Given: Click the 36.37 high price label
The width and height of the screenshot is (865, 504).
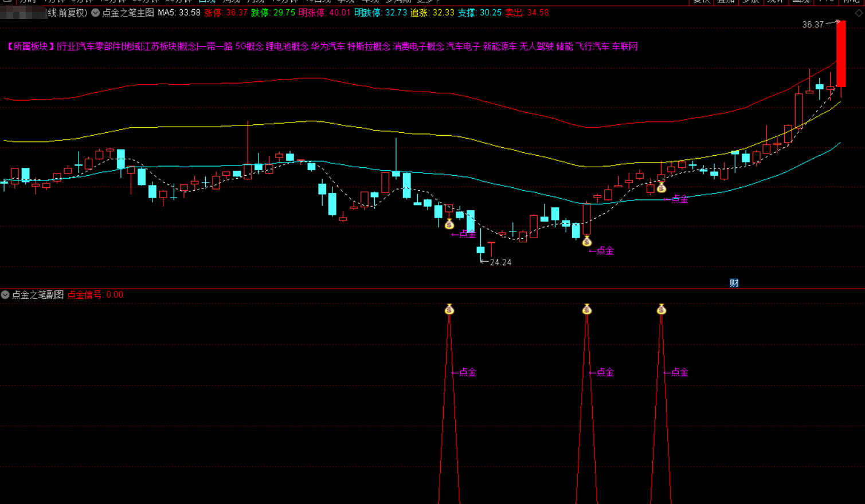Looking at the screenshot, I should coord(813,25).
